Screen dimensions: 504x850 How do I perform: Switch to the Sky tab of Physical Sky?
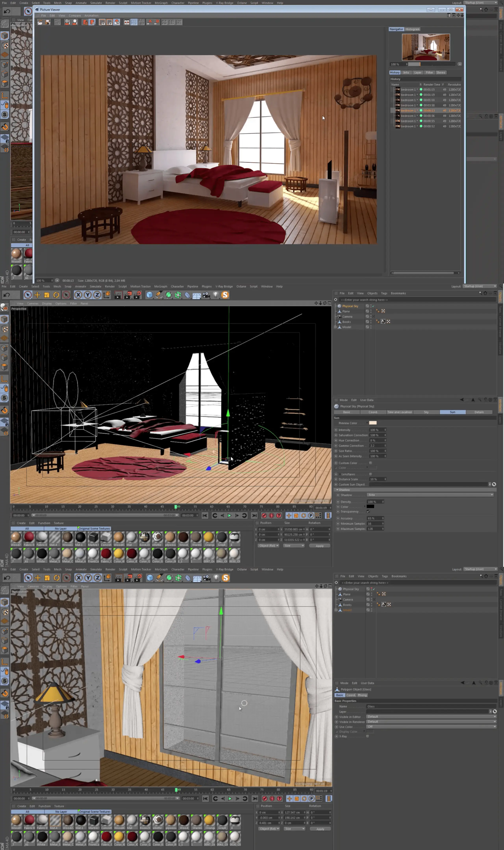[426, 412]
